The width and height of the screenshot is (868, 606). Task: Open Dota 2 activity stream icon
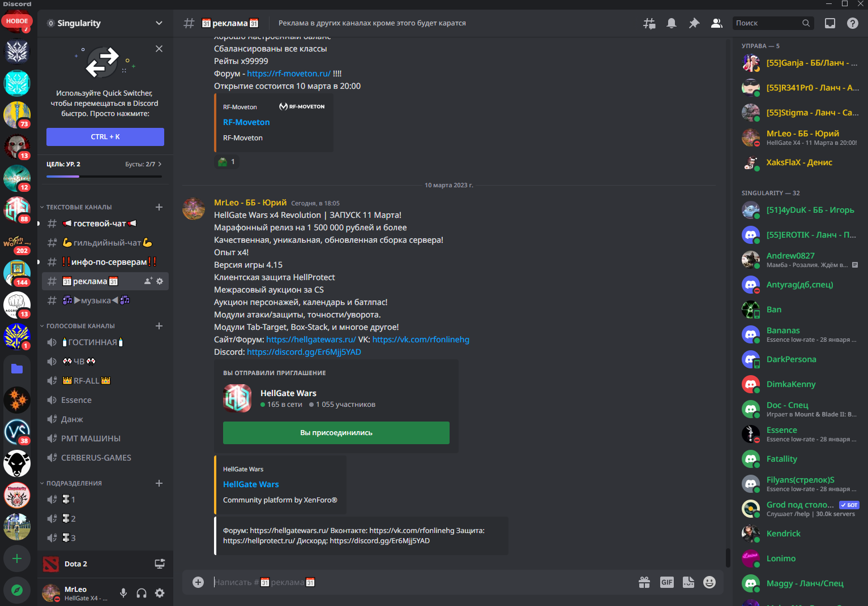160,564
